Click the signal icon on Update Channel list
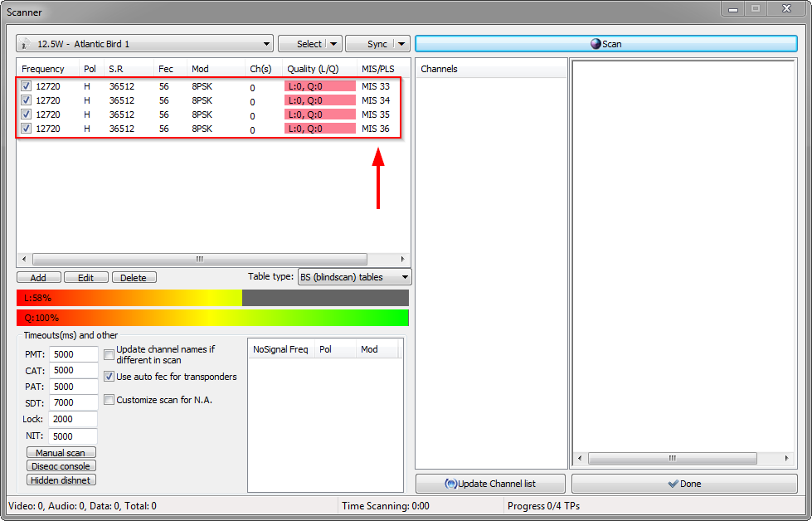This screenshot has height=521, width=812. click(x=451, y=484)
